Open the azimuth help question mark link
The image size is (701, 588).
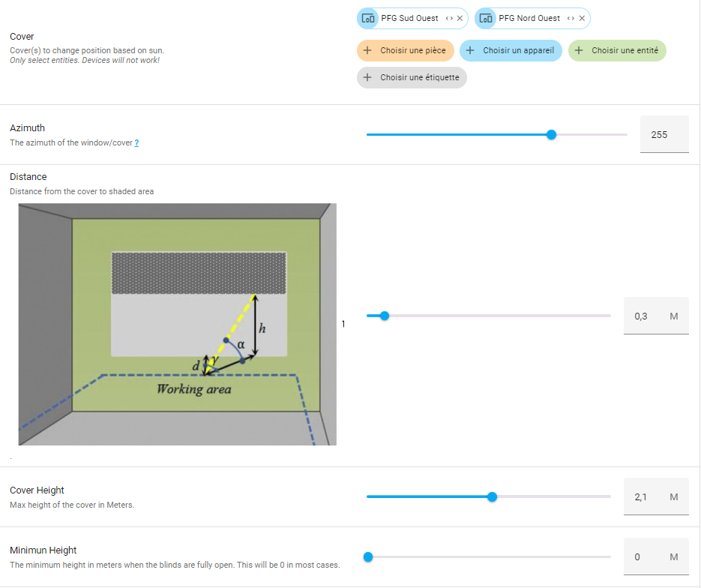click(136, 142)
